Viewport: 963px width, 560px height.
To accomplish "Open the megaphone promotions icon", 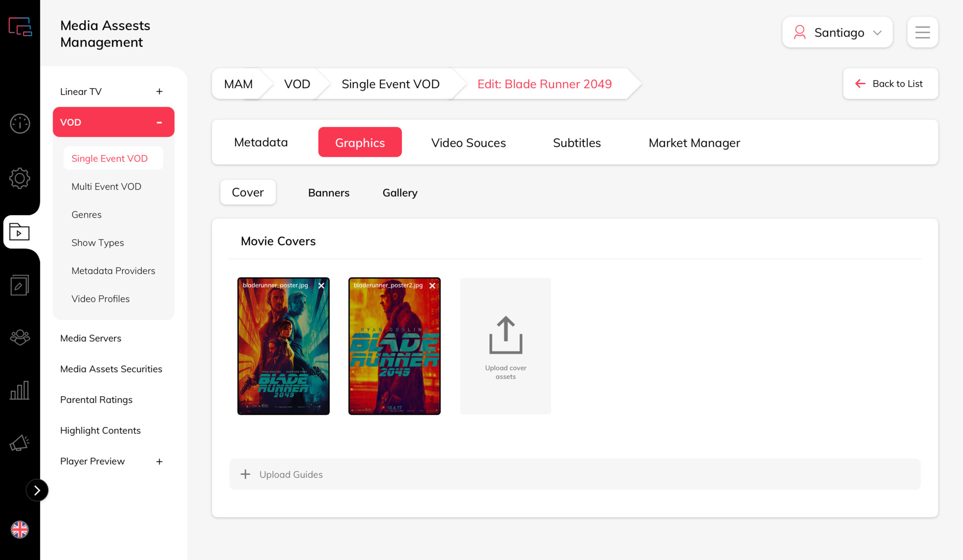I will click(x=20, y=443).
